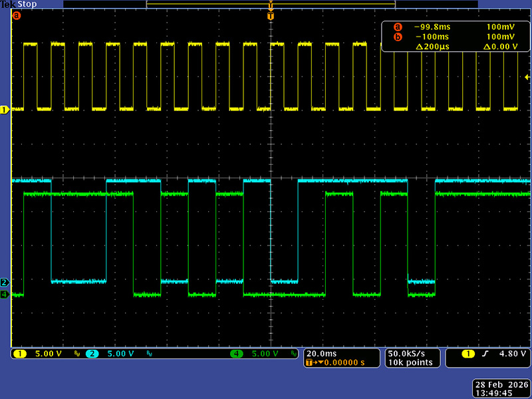Viewport: 532px width, 399px height.
Task: Select cursor a marker on the waveform
Action: tap(17, 15)
